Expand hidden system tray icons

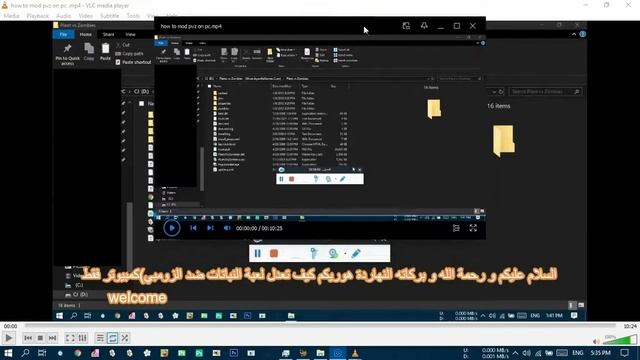515,353
